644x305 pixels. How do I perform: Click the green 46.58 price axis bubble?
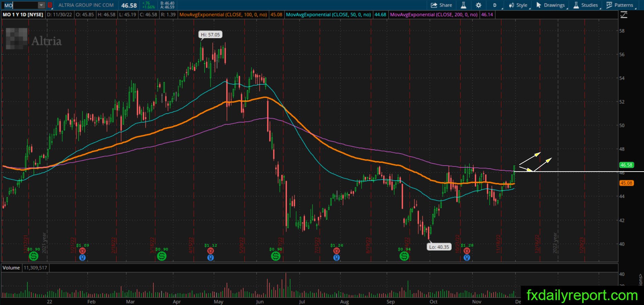pyautogui.click(x=626, y=165)
